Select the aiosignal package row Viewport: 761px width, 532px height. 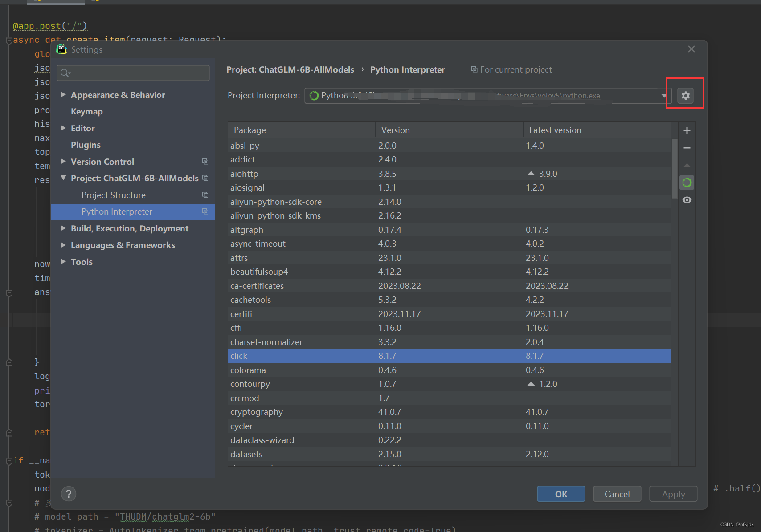(450, 187)
